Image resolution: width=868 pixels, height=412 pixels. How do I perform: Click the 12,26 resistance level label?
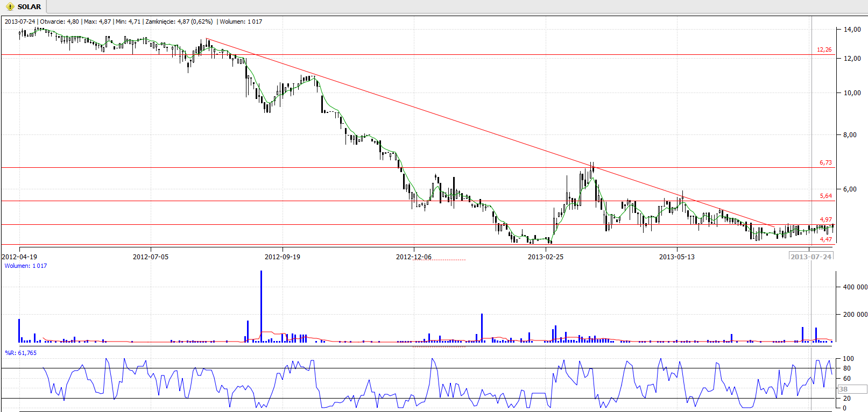click(824, 49)
